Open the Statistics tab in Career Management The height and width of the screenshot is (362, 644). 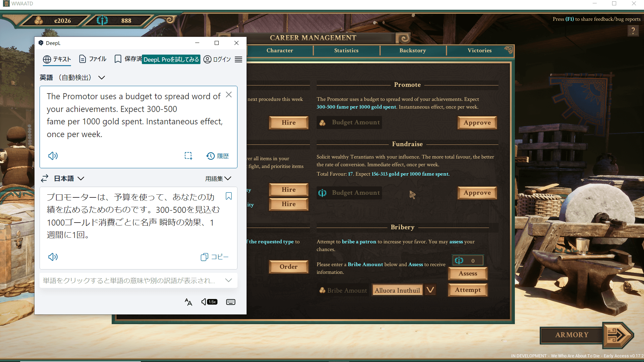pyautogui.click(x=346, y=50)
